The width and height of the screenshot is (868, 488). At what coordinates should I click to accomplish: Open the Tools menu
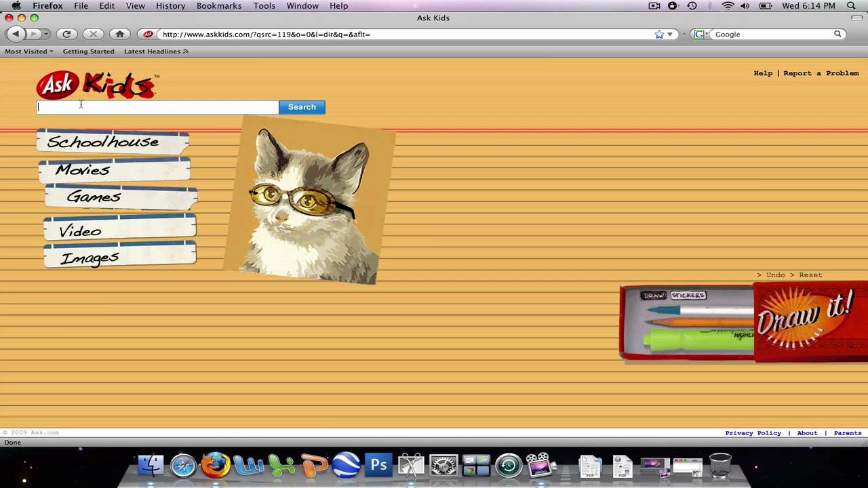click(264, 6)
